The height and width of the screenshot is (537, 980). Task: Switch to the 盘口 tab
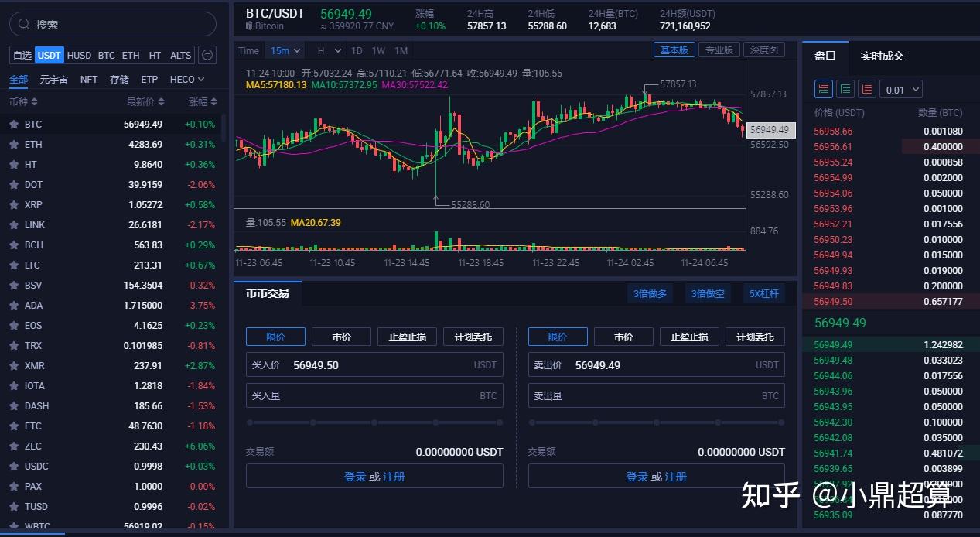point(825,56)
